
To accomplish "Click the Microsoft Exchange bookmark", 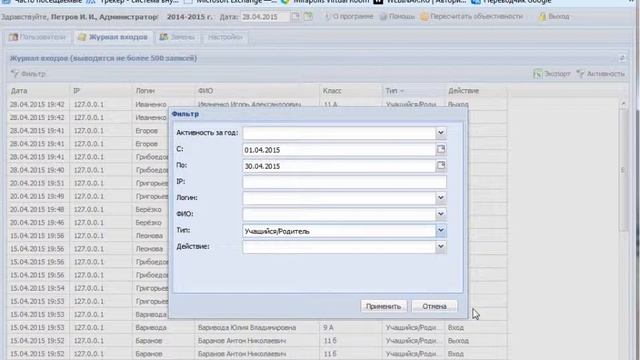I will coord(230,2).
